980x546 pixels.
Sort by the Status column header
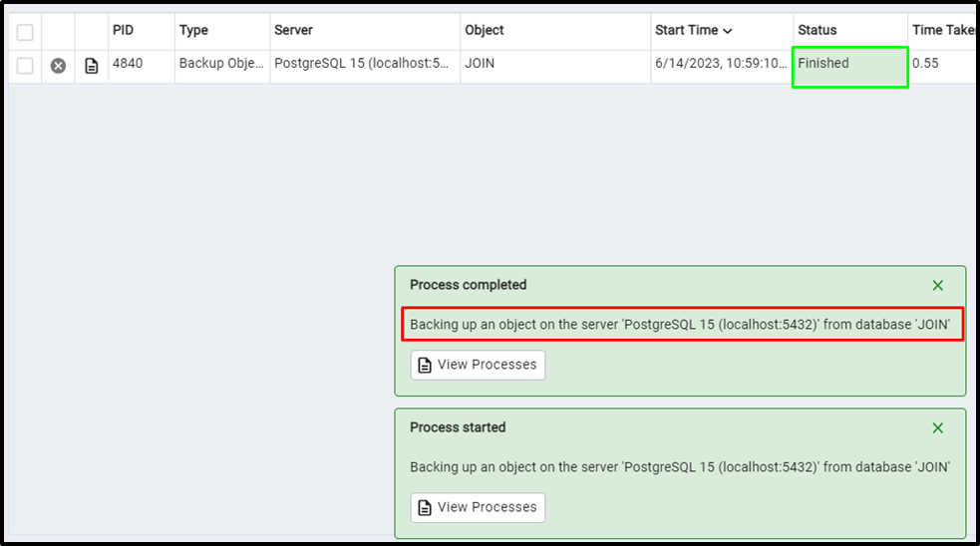(817, 30)
